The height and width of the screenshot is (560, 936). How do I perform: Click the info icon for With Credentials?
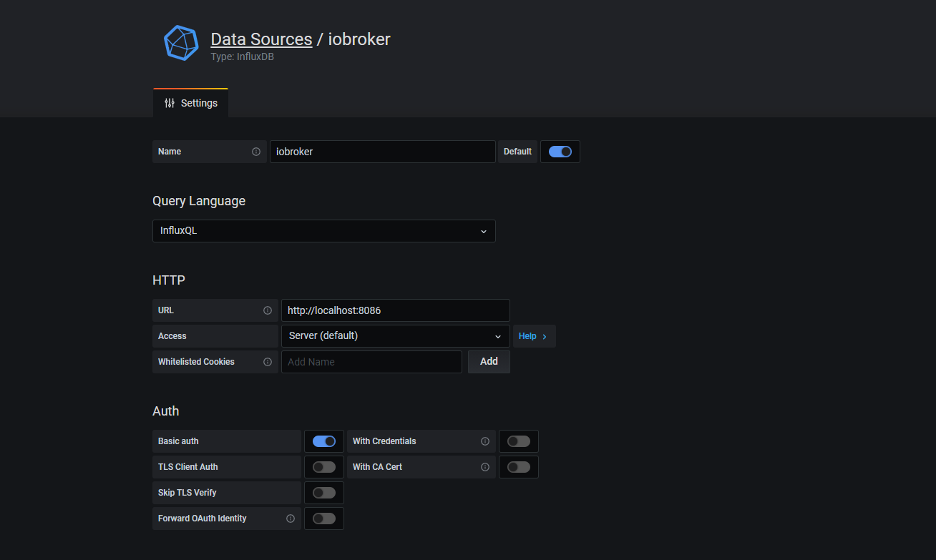click(485, 441)
